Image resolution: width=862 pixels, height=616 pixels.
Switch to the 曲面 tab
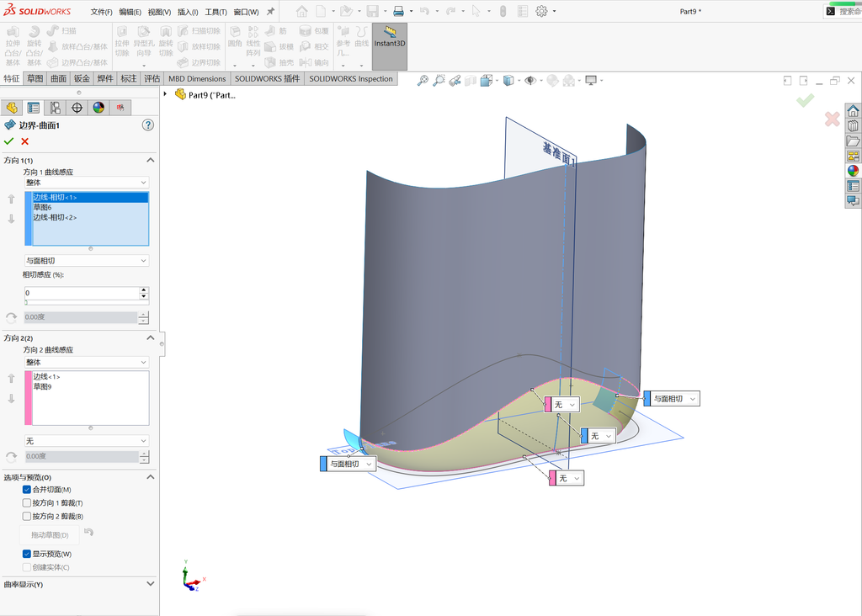59,78
